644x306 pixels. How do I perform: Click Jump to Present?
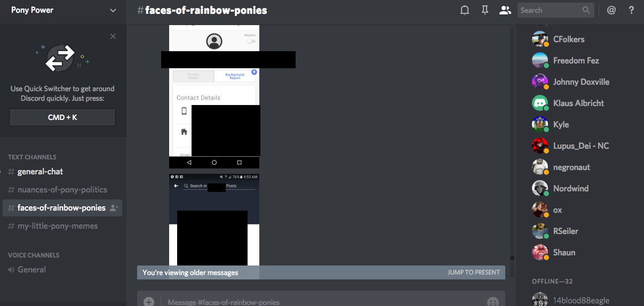coord(473,272)
